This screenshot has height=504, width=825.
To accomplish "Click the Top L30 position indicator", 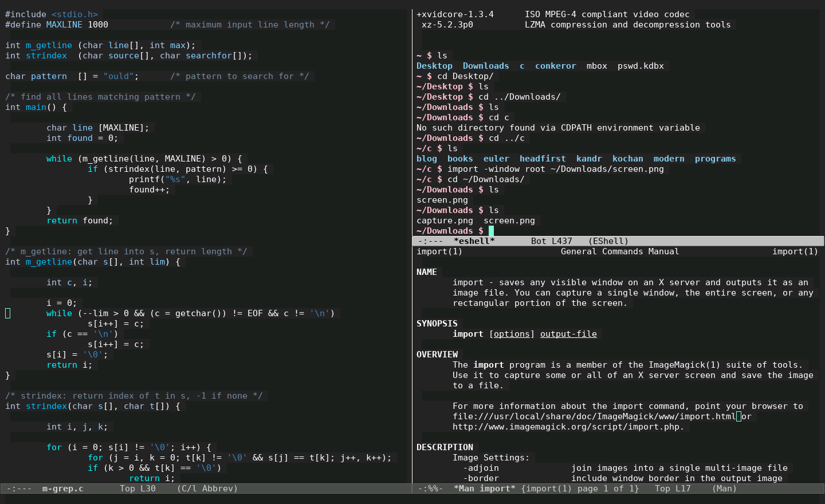I will (x=137, y=489).
